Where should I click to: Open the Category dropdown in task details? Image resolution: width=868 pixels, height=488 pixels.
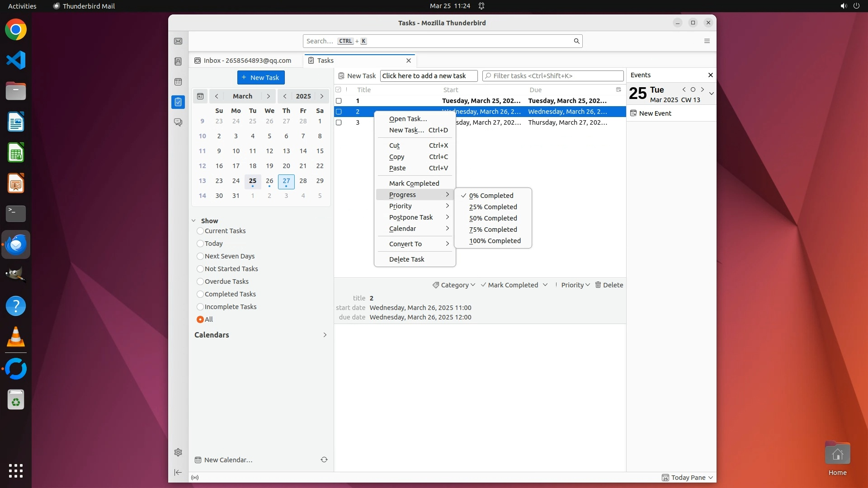tap(454, 285)
